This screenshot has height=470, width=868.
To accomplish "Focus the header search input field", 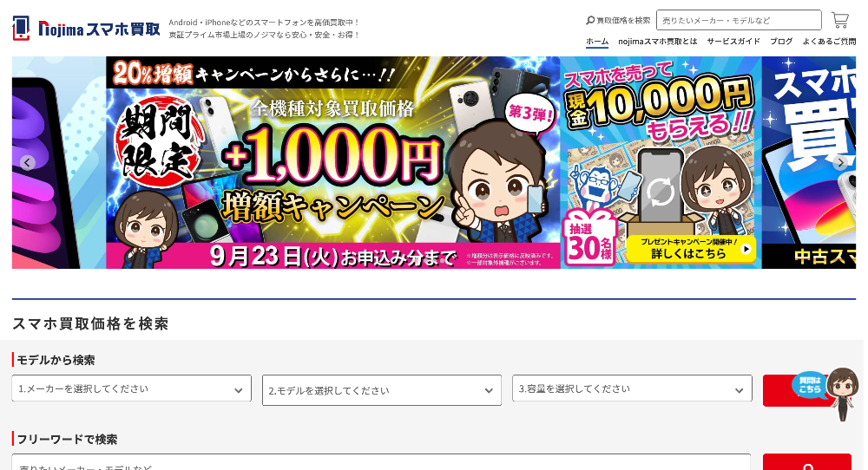I will (x=739, y=20).
